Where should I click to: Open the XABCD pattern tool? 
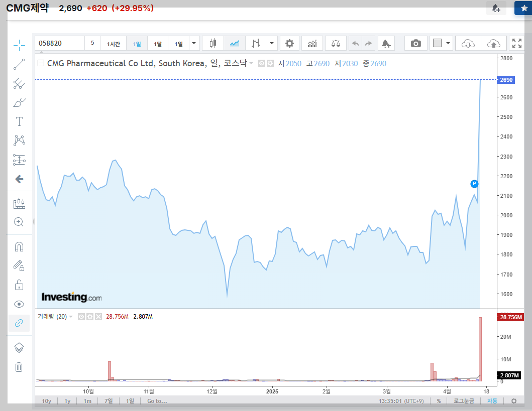point(19,141)
